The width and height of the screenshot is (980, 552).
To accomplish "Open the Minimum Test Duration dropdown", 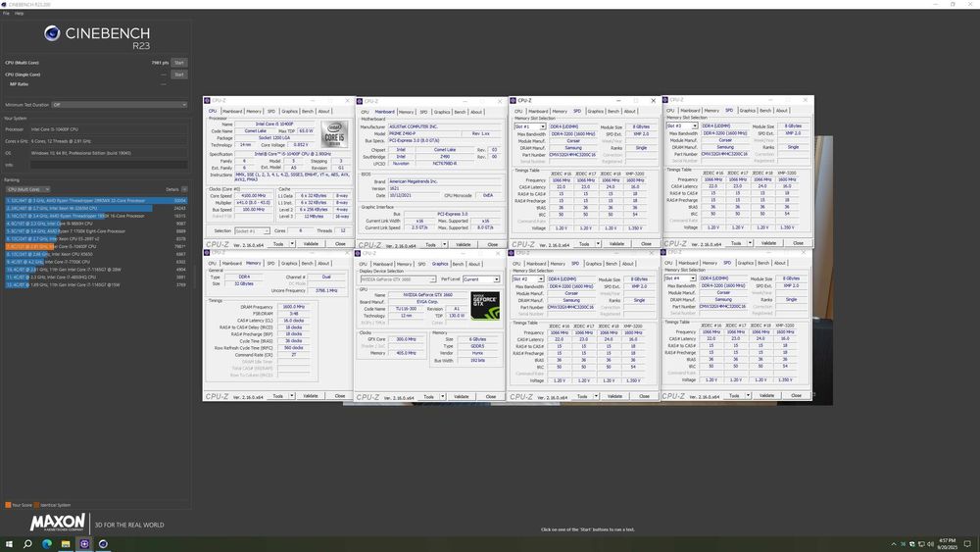I will pyautogui.click(x=120, y=105).
